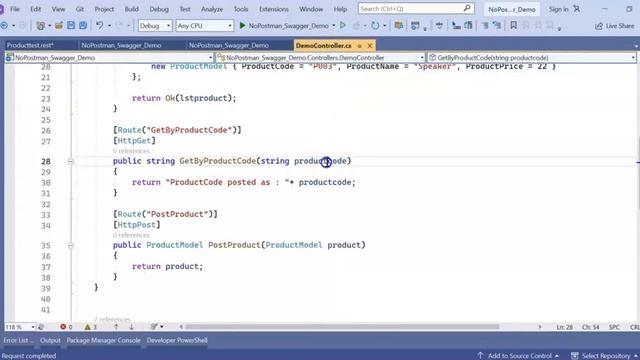Viewport: 640px width, 360px height.
Task: Click the open file folder icon
Action: click(59, 26)
